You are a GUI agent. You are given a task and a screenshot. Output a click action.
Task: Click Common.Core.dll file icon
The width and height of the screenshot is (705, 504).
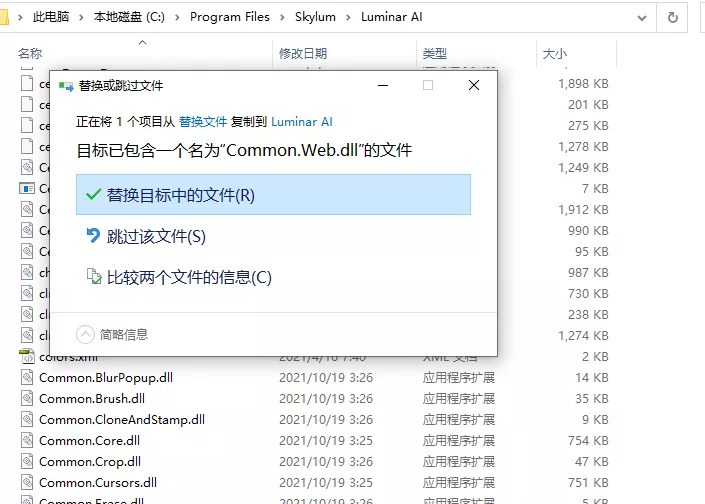tap(27, 441)
